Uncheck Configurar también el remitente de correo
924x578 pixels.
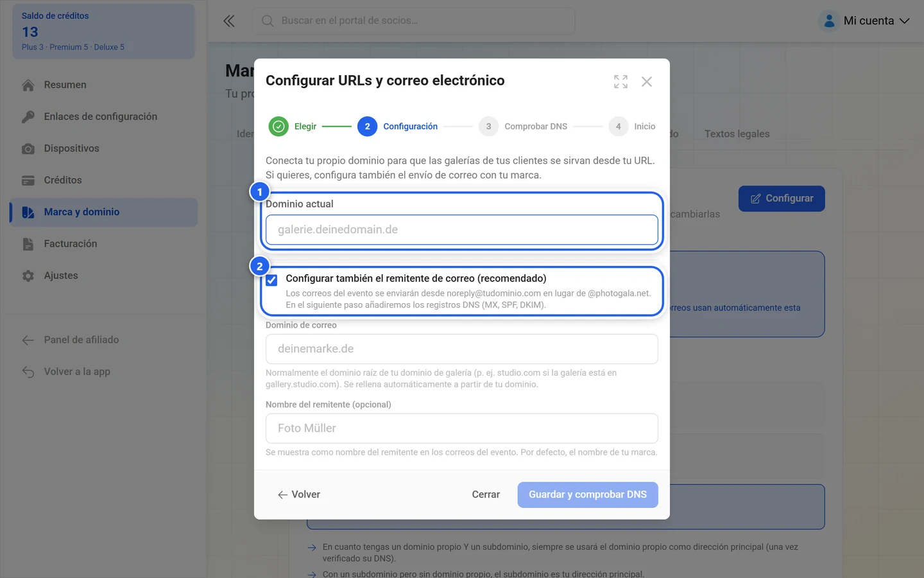(272, 280)
